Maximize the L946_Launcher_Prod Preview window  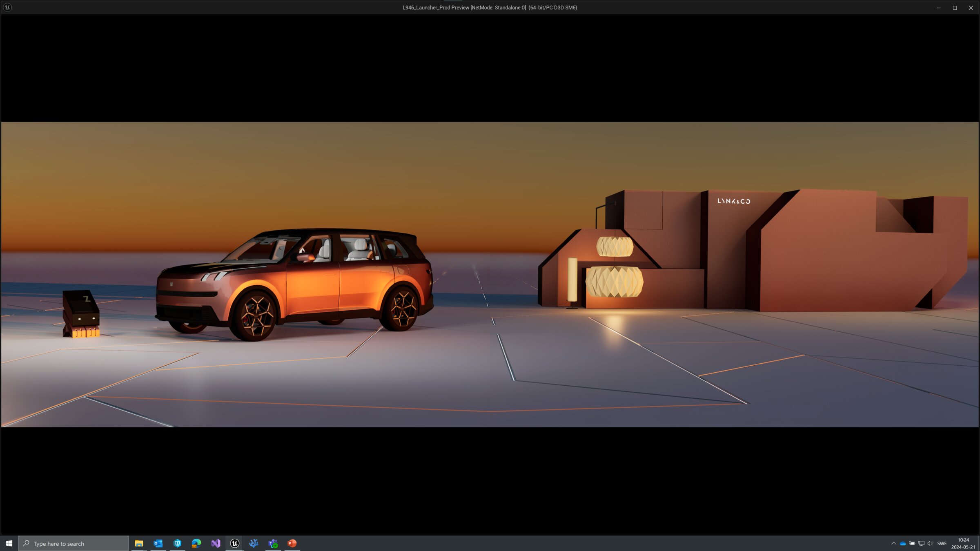click(955, 7)
